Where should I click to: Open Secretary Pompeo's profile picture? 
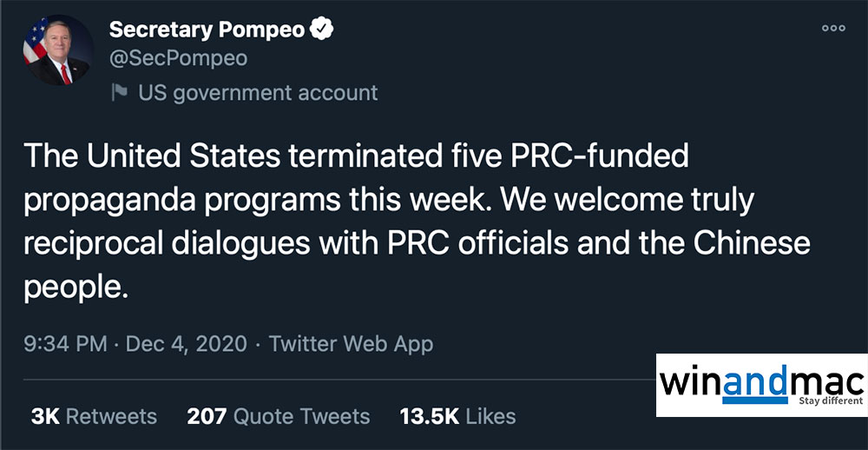tap(57, 50)
